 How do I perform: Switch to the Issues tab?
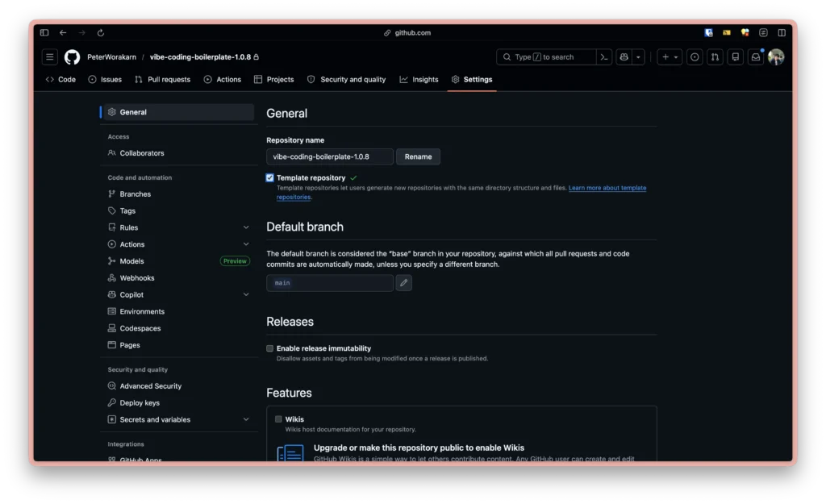[x=105, y=80]
